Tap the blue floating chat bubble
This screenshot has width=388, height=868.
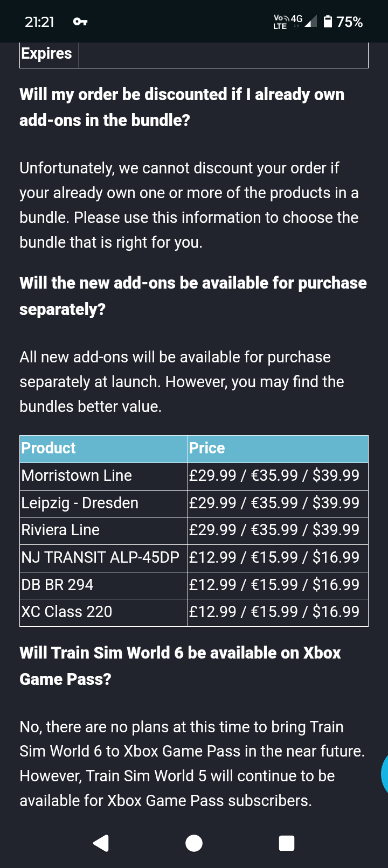pos(384,774)
